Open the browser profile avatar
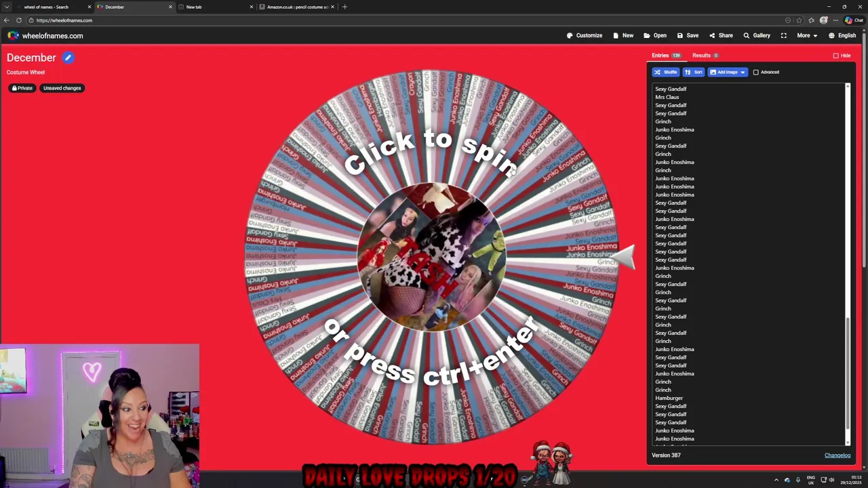Viewport: 868px width, 488px height. tap(824, 20)
